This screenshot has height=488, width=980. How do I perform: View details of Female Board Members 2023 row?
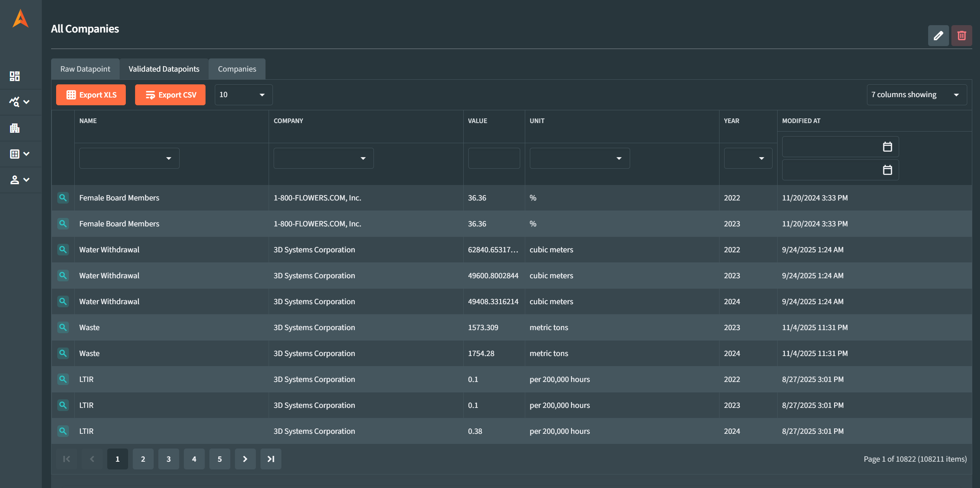(63, 224)
